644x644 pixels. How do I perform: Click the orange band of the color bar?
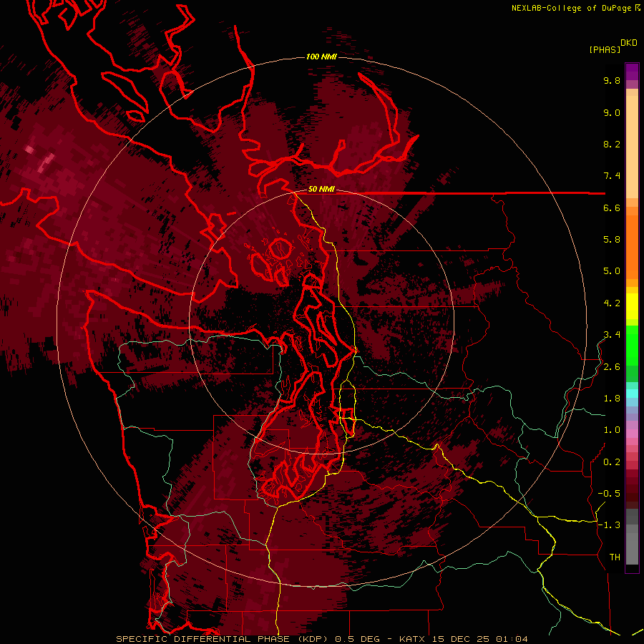(632, 243)
